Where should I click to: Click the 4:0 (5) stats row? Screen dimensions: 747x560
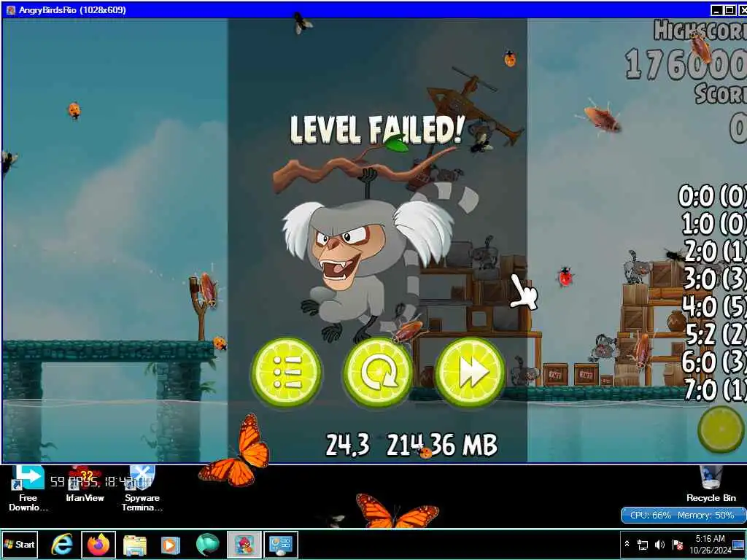coord(715,306)
